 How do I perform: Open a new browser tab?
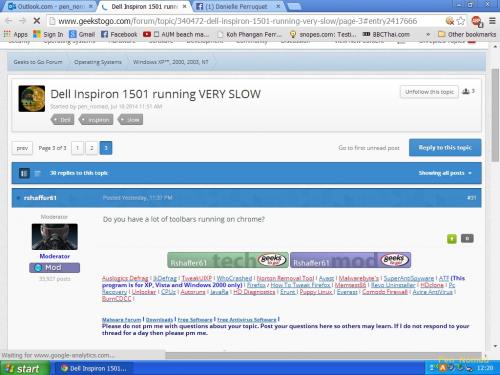(x=294, y=6)
